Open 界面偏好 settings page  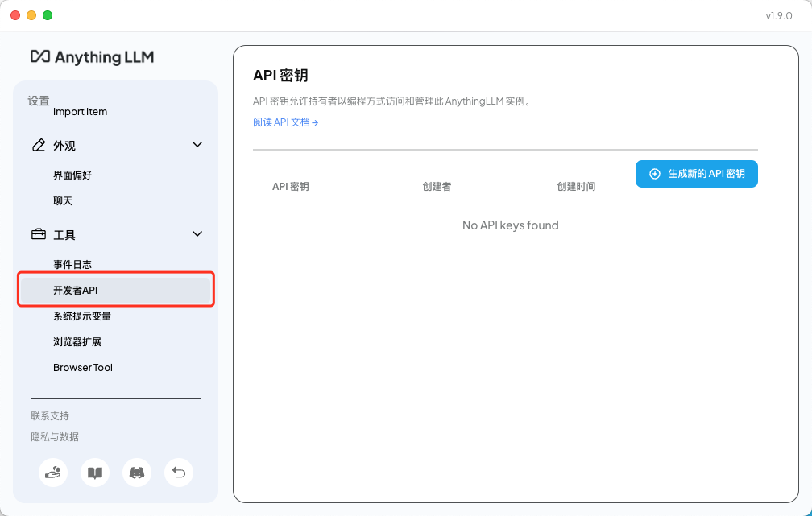tap(72, 175)
